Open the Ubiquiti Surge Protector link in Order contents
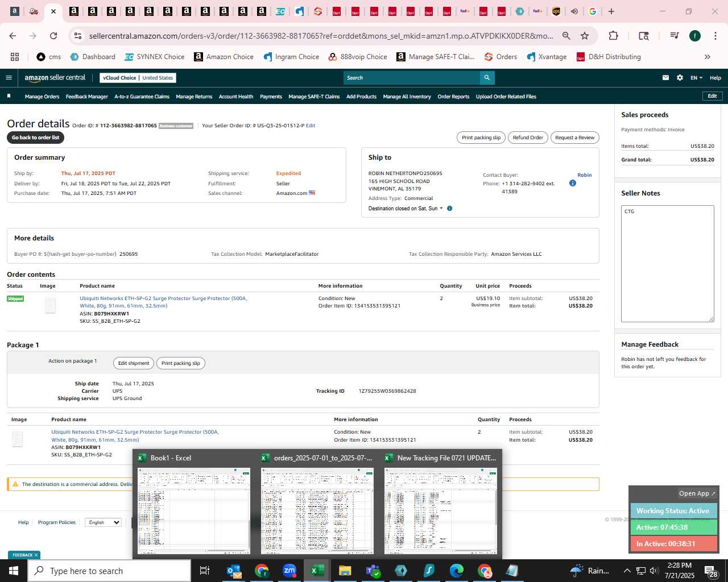728x582 pixels. tap(163, 302)
